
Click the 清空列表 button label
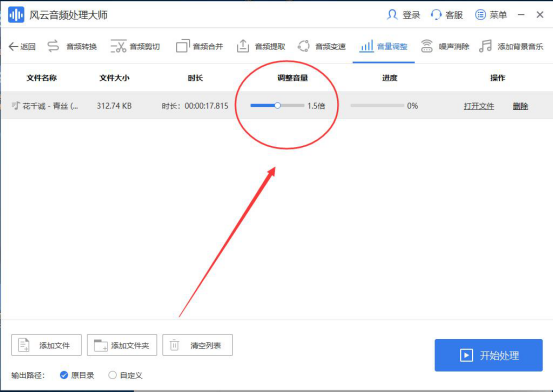[206, 345]
